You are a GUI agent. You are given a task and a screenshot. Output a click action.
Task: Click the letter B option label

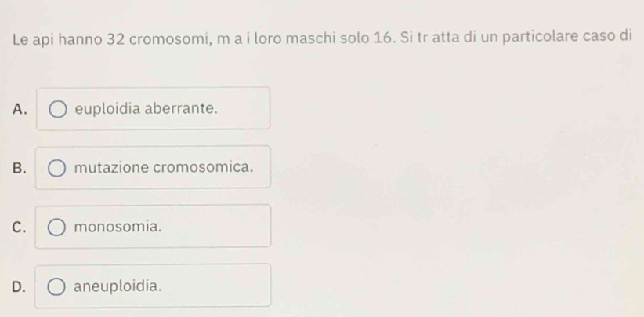[19, 167]
